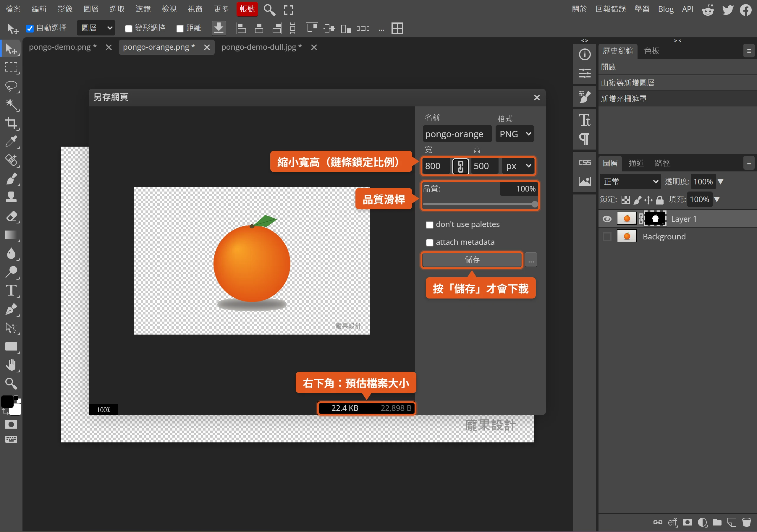Switch to the pongo-demo-dull.jpg tab

[x=261, y=47]
